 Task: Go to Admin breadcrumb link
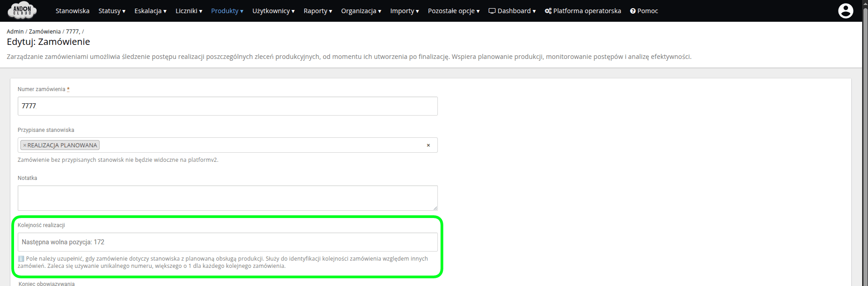point(15,31)
